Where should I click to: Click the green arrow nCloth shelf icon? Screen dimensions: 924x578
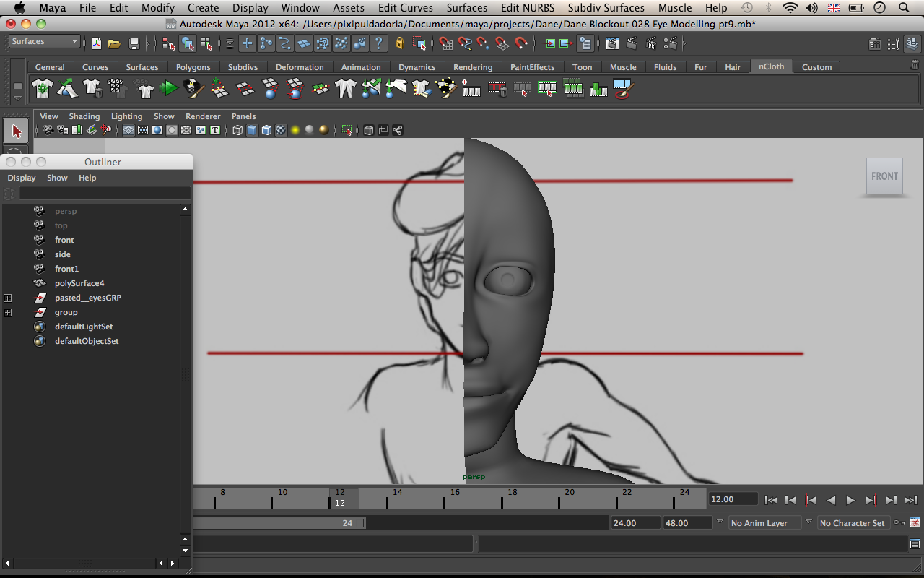coord(168,89)
